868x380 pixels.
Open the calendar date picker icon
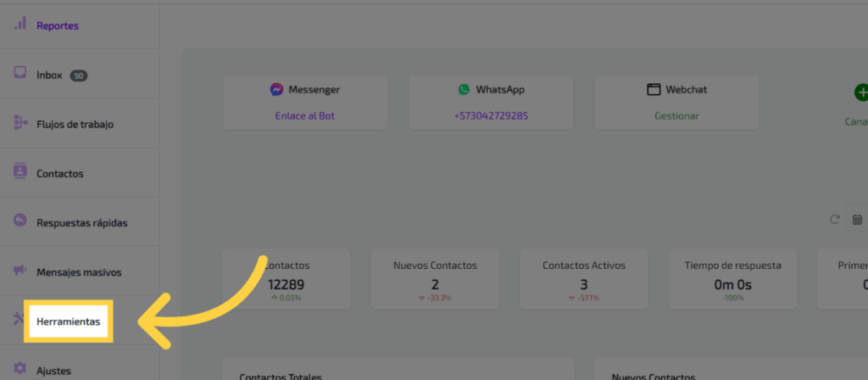coord(857,220)
